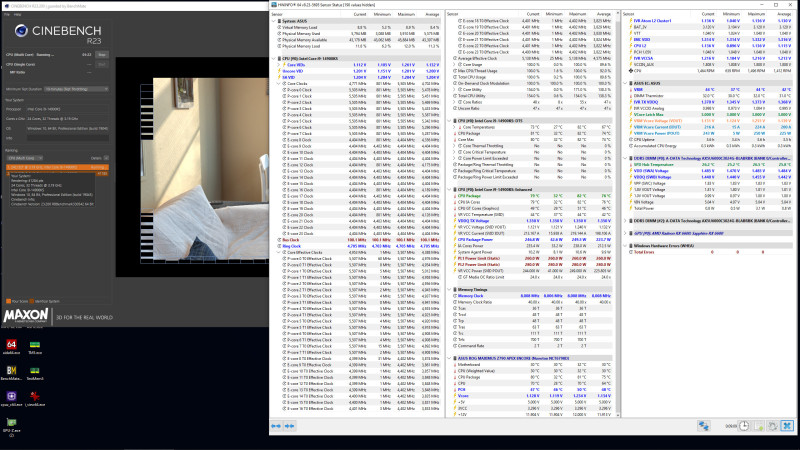Click HWiNFO settings gear icon
The width and height of the screenshot is (800, 450).
tap(772, 426)
